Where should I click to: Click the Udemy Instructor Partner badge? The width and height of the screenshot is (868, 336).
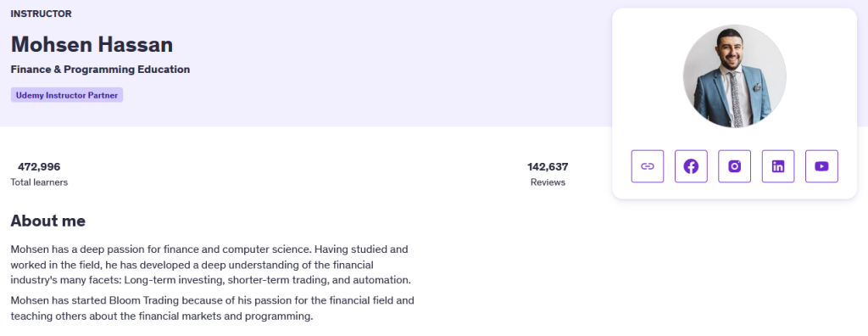click(67, 95)
